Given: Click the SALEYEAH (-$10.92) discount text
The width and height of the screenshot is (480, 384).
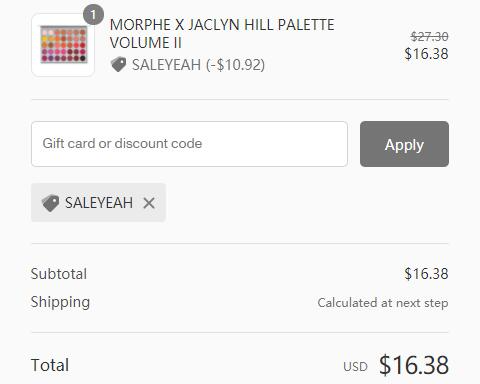Looking at the screenshot, I should 198,65.
